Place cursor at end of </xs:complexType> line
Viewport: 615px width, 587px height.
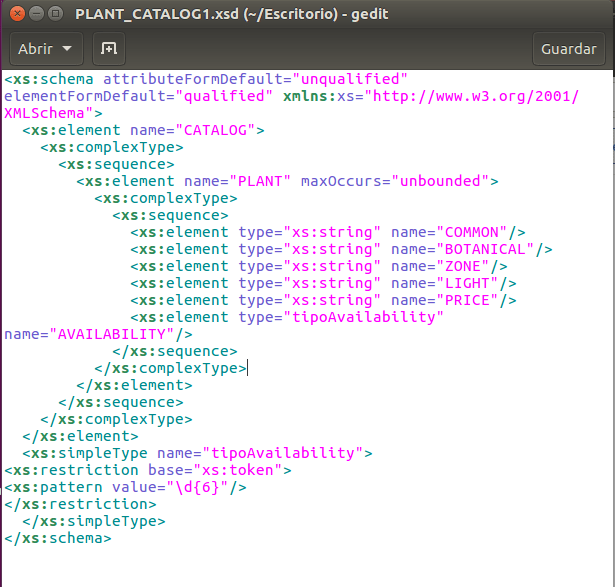pos(247,368)
